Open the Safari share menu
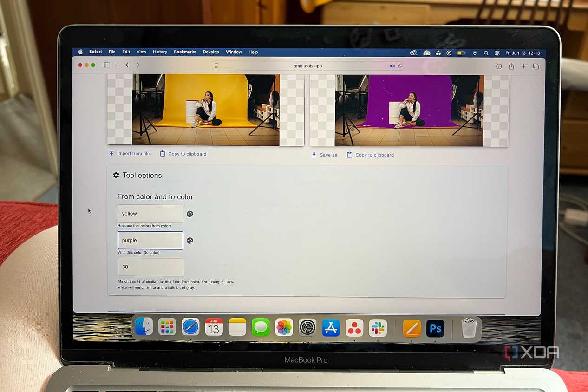This screenshot has height=392, width=588. pos(511,66)
